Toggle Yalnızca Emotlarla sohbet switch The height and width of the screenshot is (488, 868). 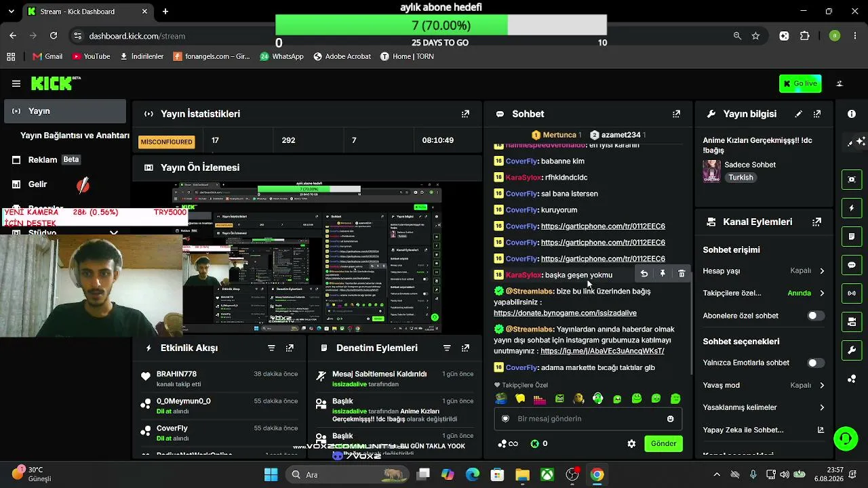(x=816, y=363)
